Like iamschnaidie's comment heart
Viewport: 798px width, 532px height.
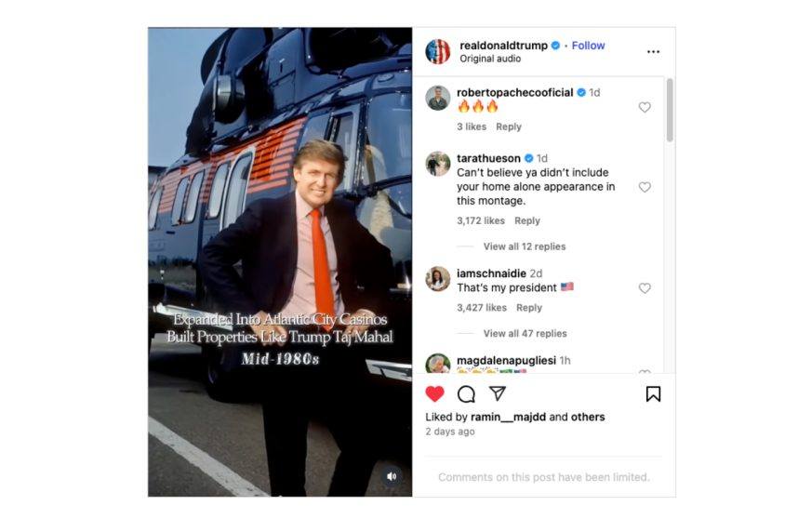tap(645, 288)
